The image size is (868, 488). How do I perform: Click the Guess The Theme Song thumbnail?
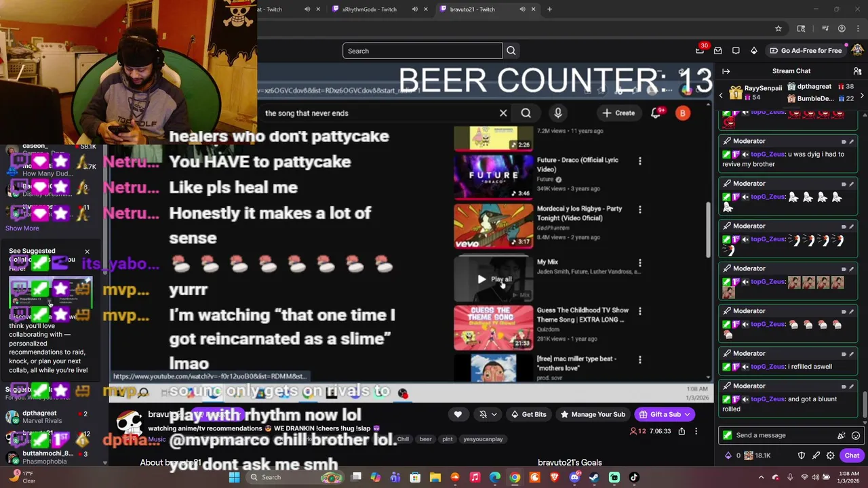494,327
